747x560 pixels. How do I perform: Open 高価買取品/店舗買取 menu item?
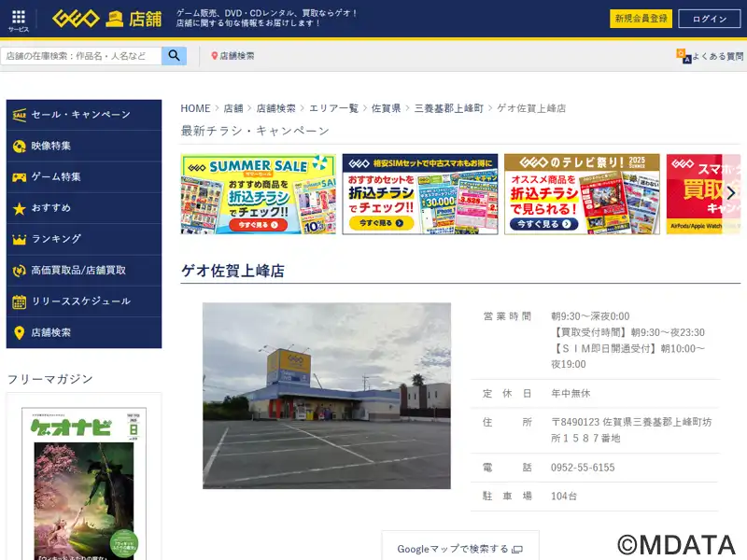click(x=84, y=271)
